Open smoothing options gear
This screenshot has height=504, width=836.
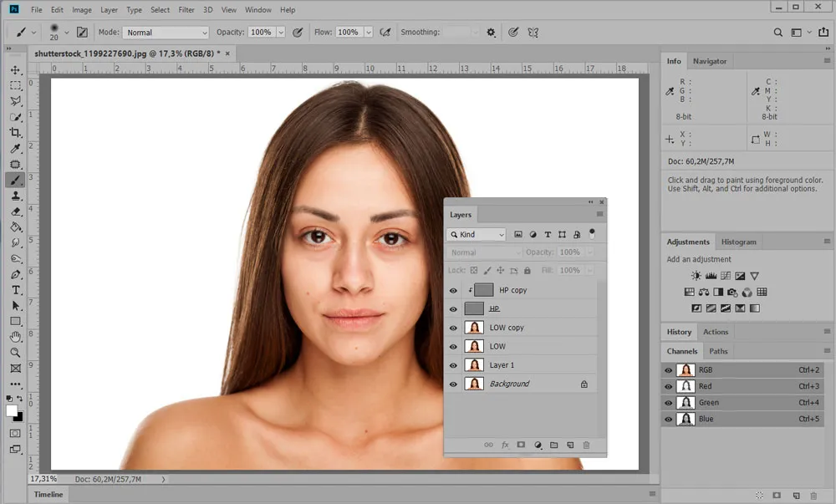[491, 33]
